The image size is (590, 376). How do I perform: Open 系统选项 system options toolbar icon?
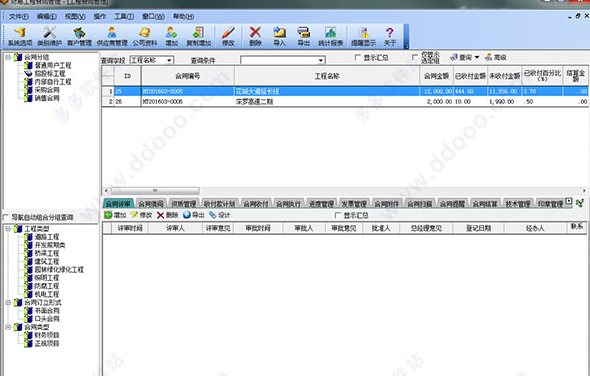pos(20,37)
